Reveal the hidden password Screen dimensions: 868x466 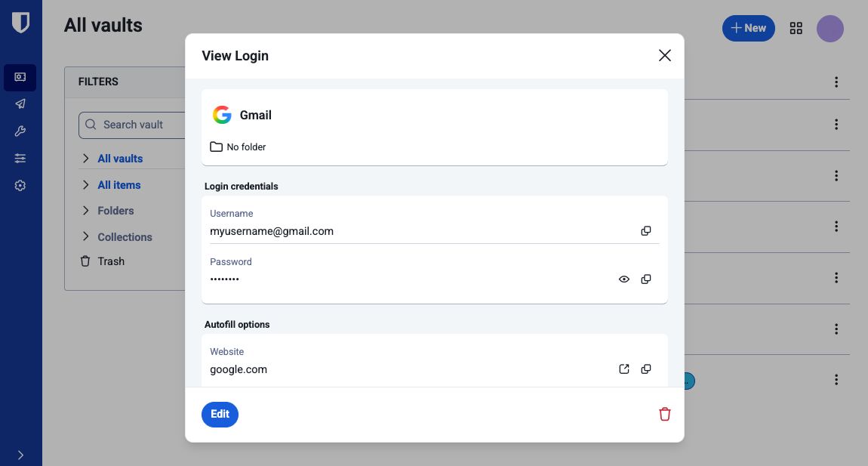624,279
